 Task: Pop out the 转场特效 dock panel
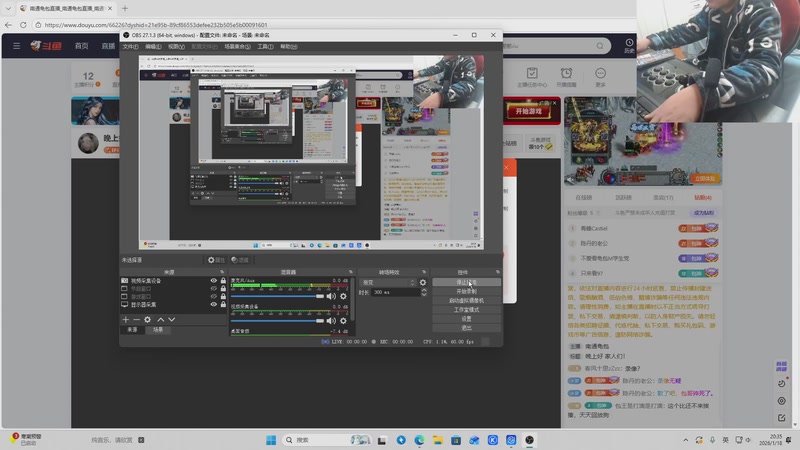coord(424,272)
